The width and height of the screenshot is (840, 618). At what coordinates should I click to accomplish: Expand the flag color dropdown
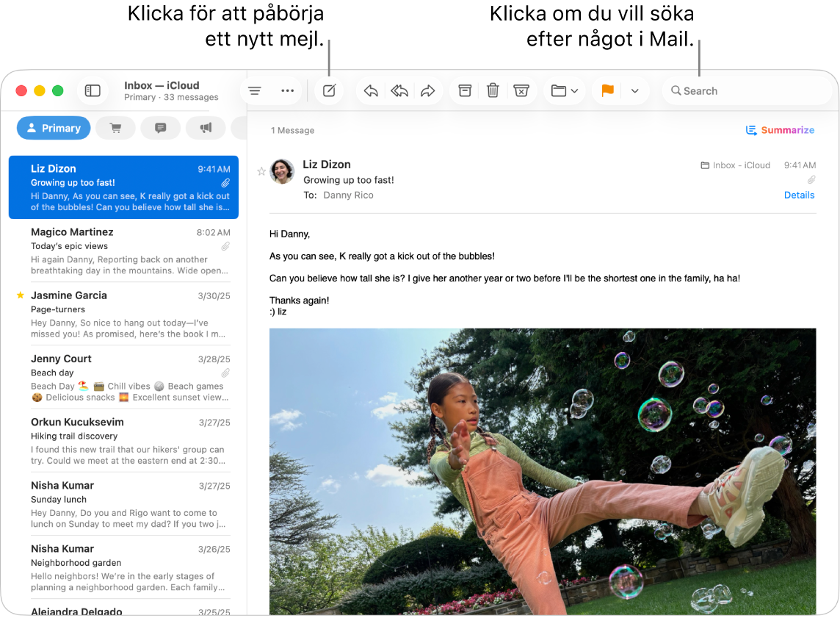[636, 90]
